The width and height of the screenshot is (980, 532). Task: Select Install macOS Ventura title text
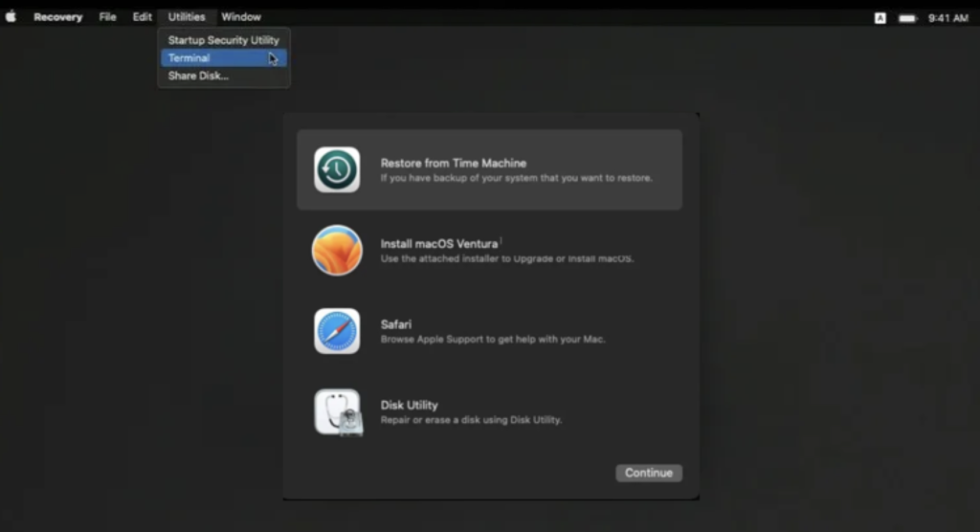pyautogui.click(x=439, y=244)
